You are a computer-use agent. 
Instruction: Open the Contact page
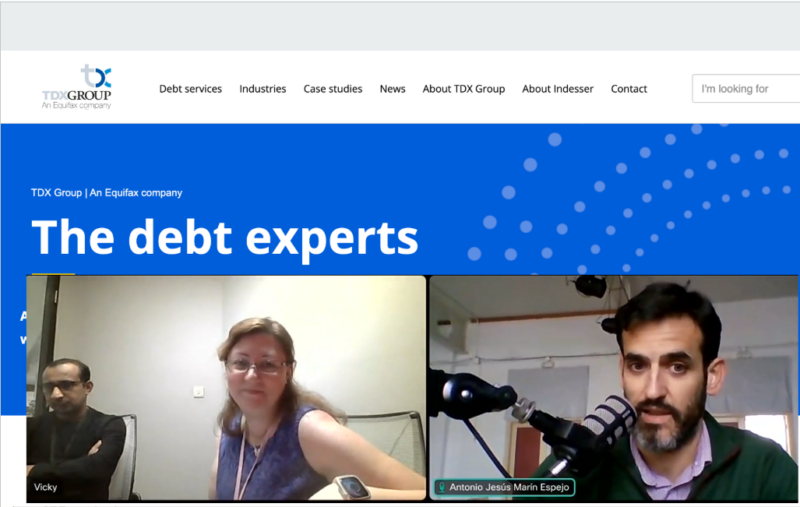(629, 89)
